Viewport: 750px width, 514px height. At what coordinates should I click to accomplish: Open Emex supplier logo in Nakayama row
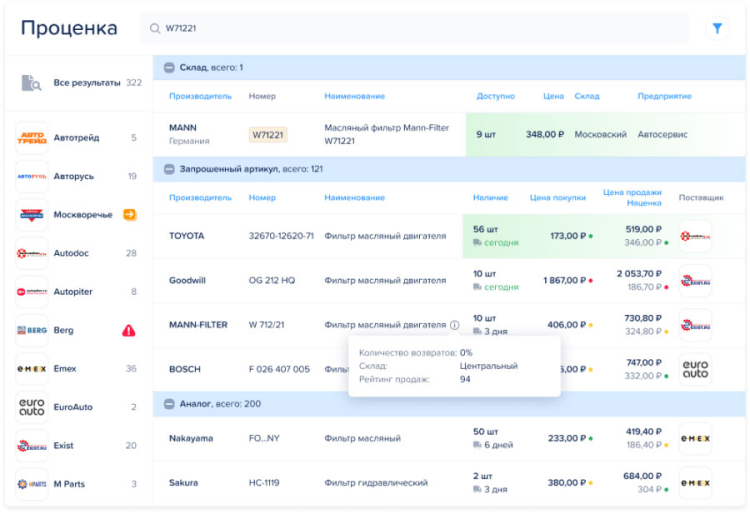(x=695, y=438)
